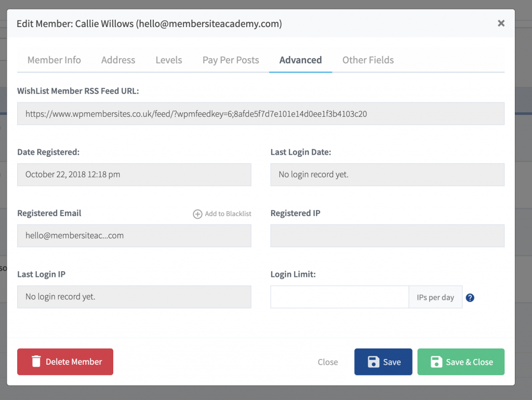Click the empty Registered IP field
The width and height of the screenshot is (532, 400).
[x=387, y=236]
